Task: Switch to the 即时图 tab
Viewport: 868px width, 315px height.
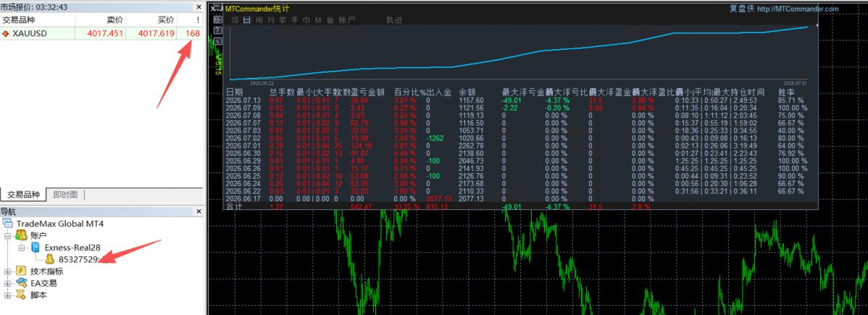Action: 65,194
